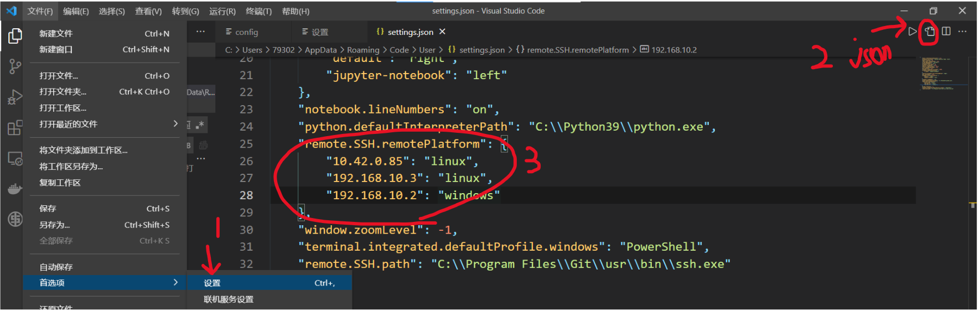Viewport: 980px width, 311px height.
Task: Choose 新建文件 from the file menu
Action: click(x=104, y=34)
